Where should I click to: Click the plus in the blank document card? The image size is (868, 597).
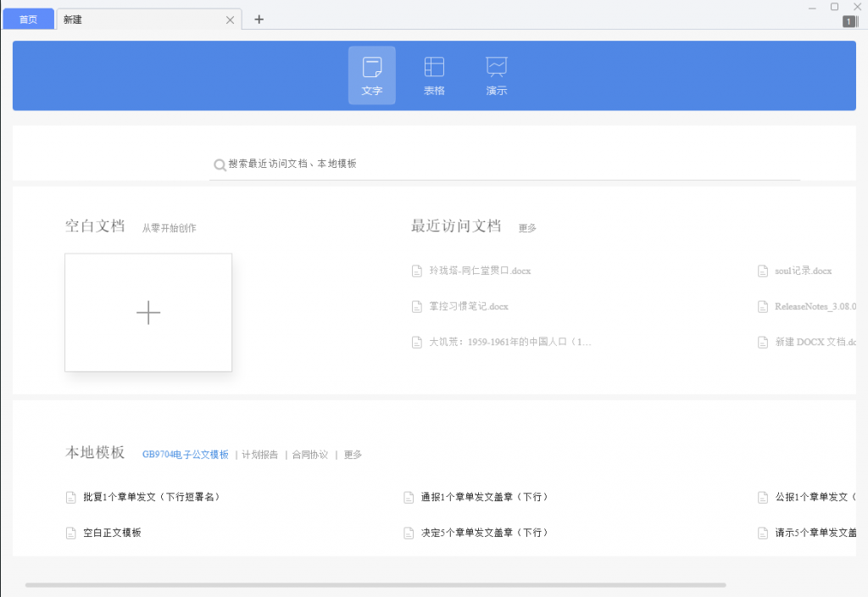coord(148,312)
